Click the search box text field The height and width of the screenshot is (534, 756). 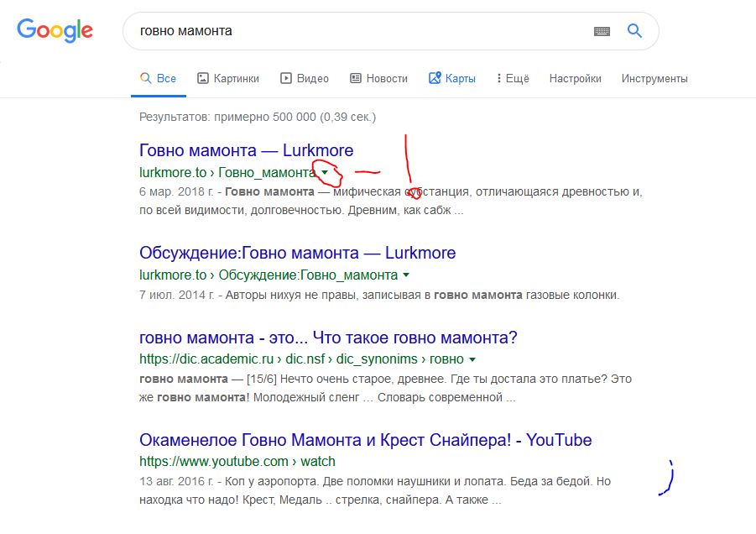pyautogui.click(x=352, y=31)
